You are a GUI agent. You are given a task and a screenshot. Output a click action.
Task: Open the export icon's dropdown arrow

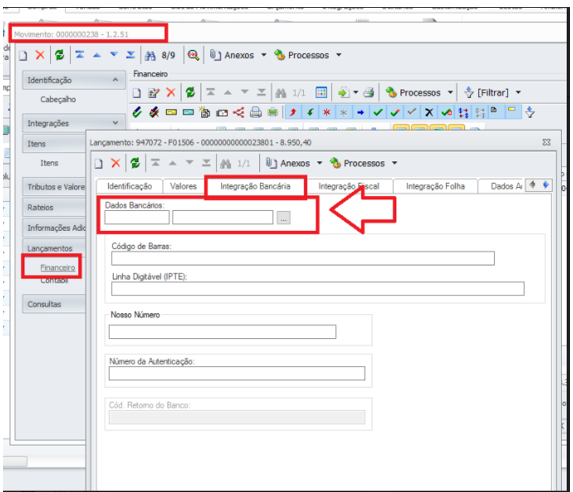[356, 93]
